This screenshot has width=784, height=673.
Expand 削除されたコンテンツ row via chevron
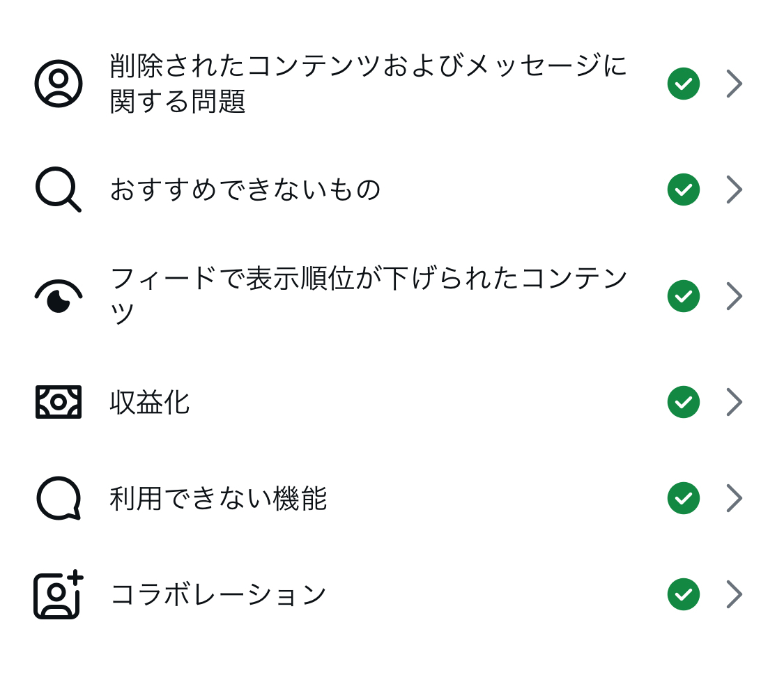coord(734,84)
